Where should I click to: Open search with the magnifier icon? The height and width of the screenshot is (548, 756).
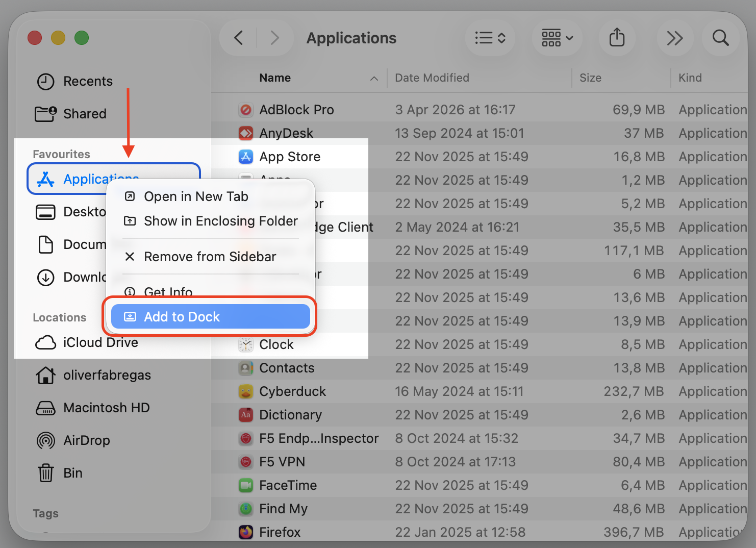click(720, 38)
